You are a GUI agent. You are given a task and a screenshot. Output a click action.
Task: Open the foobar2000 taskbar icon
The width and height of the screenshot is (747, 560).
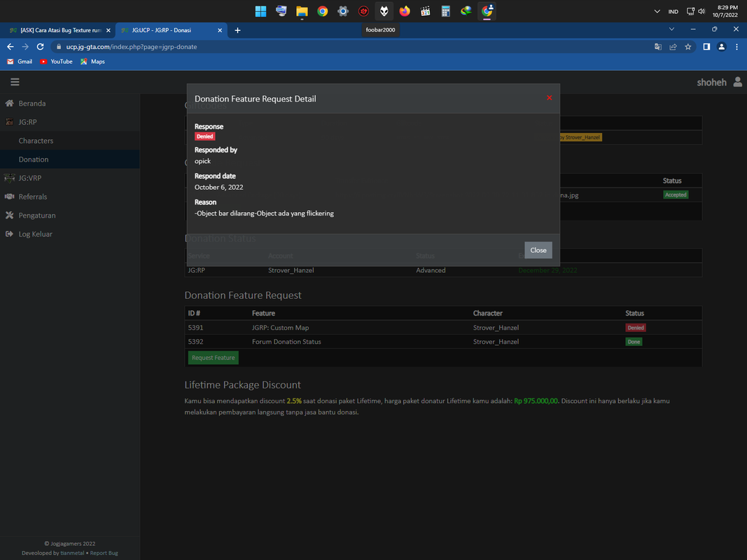coord(384,11)
